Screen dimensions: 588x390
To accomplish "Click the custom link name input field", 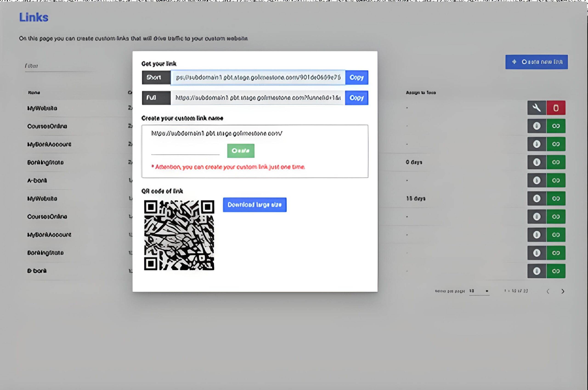I will pos(185,150).
